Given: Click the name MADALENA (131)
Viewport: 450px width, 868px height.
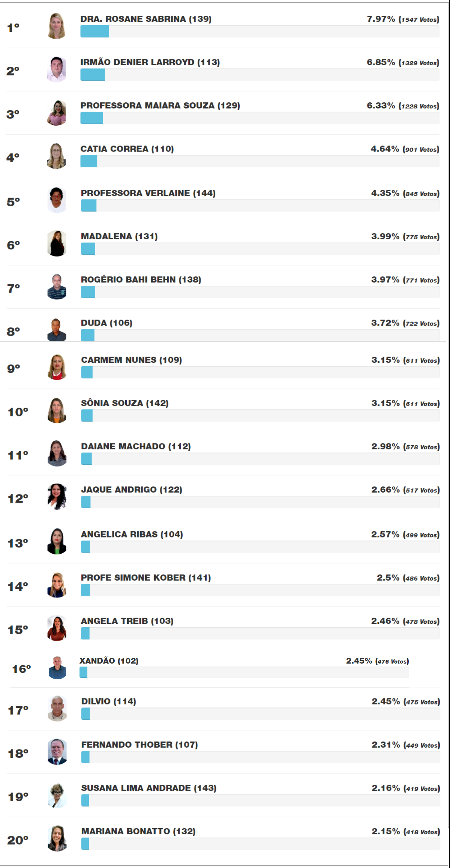Looking at the screenshot, I should click(x=119, y=236).
